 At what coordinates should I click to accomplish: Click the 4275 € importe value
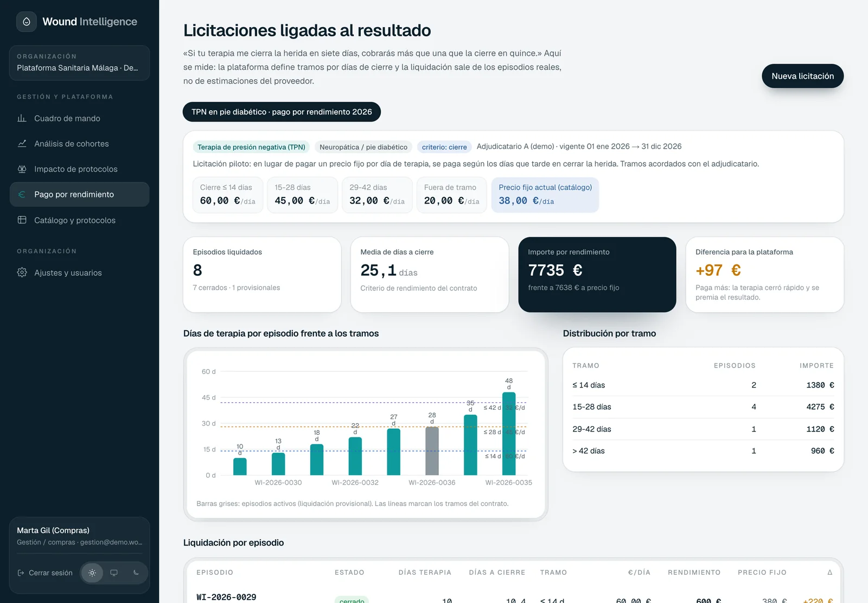[x=820, y=407]
